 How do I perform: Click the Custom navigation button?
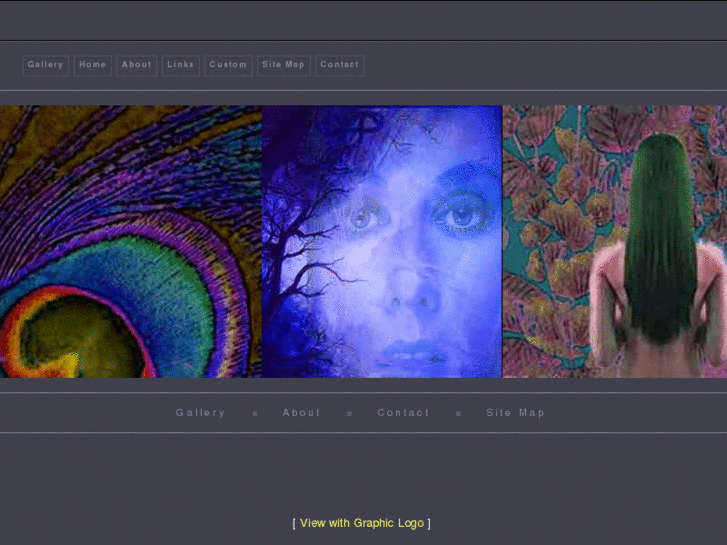pos(228,65)
